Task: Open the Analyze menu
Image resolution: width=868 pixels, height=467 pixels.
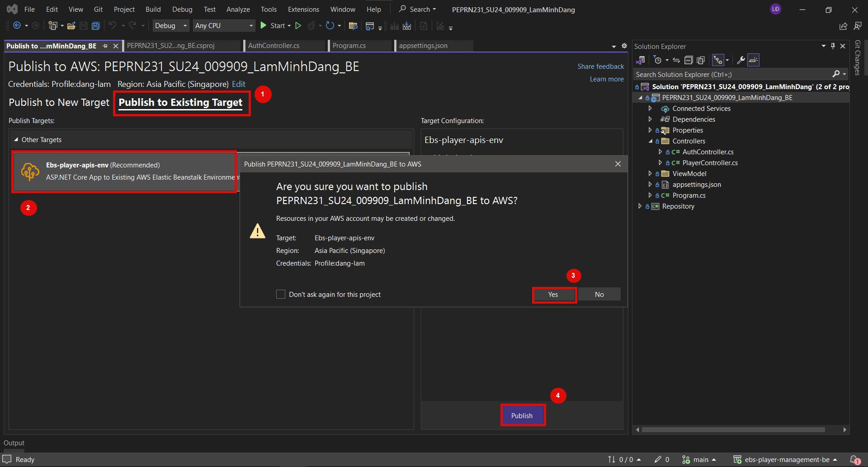Action: 238,9
